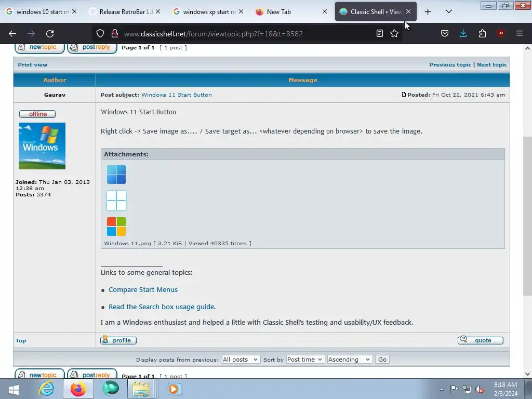Open the Firefox downloads panel
The image size is (532, 399).
tap(463, 33)
